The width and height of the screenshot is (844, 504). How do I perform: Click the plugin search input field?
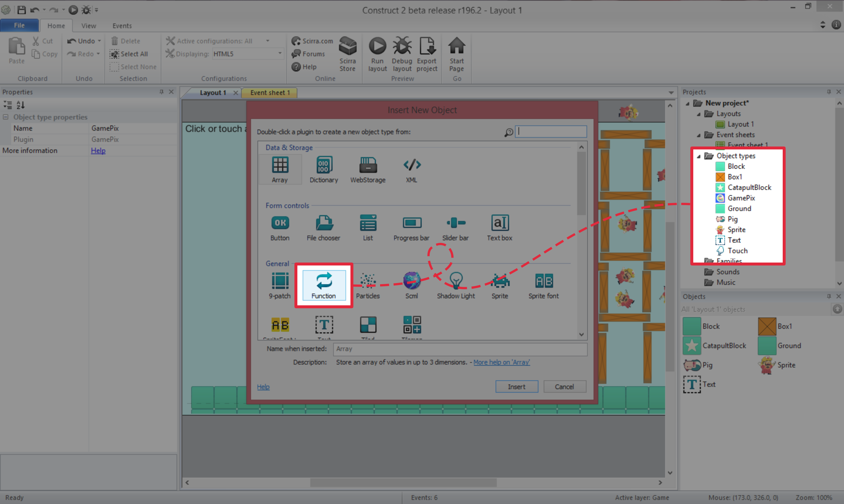[x=551, y=132]
